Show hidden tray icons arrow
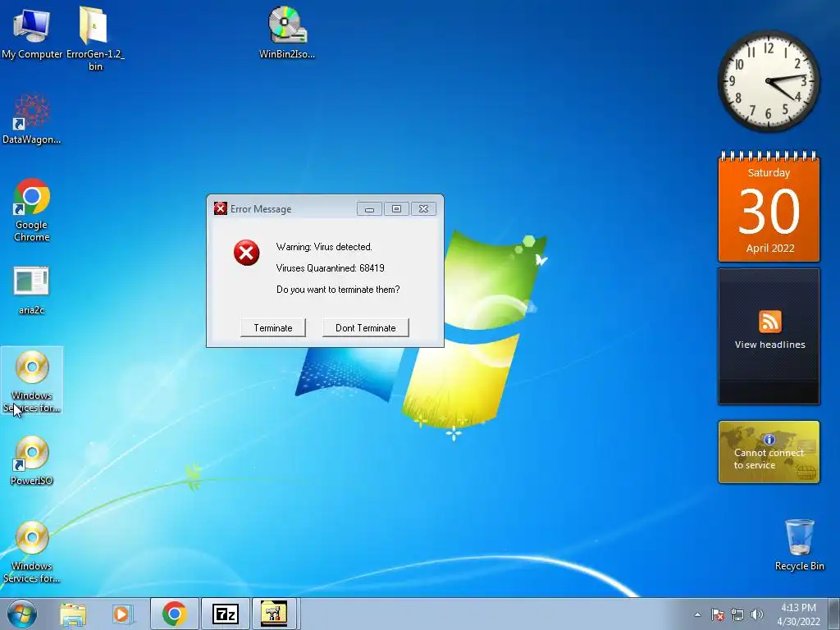840x630 pixels. click(x=697, y=614)
